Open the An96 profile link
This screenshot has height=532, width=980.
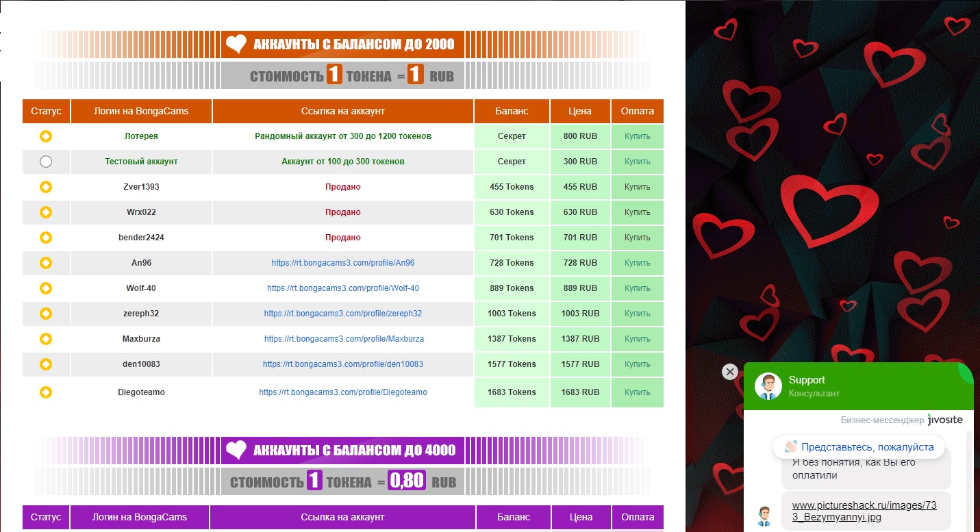click(343, 263)
